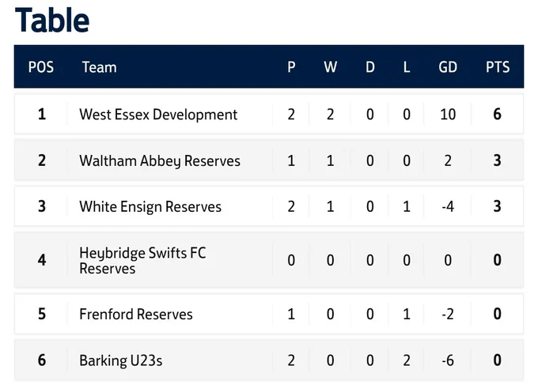
Task: Click position number 6 for Barking U23s
Action: click(41, 360)
